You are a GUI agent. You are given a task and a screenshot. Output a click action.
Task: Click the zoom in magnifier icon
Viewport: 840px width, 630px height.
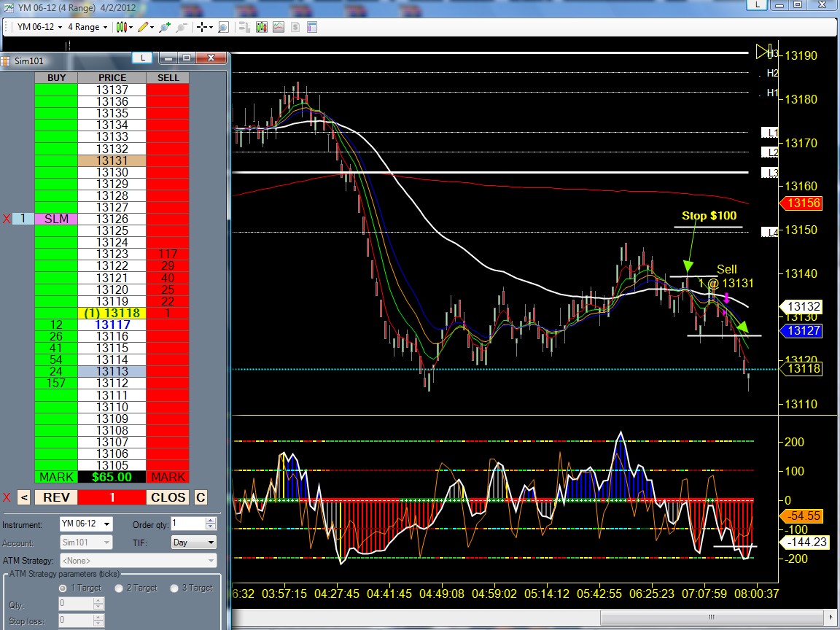165,27
